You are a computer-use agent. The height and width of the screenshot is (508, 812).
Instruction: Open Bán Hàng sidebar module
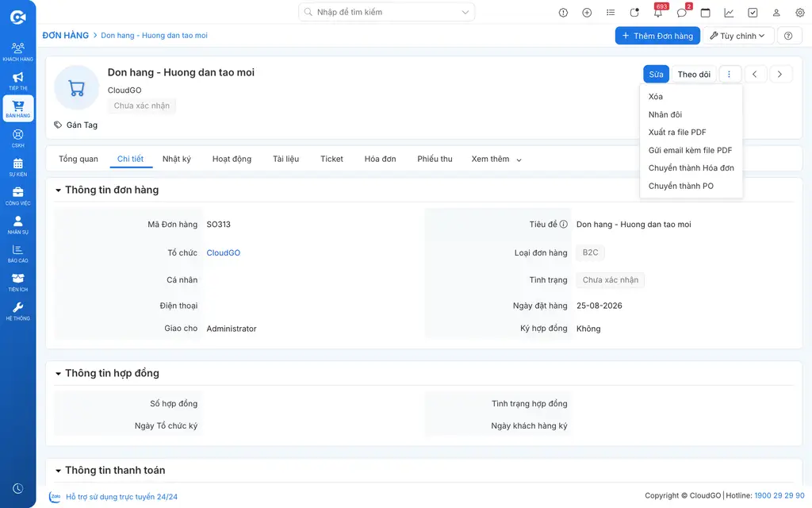[17, 108]
